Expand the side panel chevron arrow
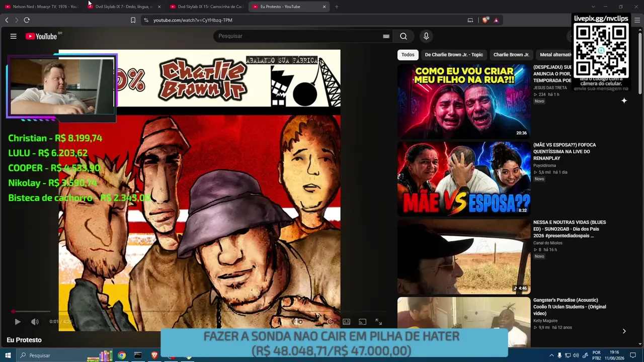 coord(624,331)
